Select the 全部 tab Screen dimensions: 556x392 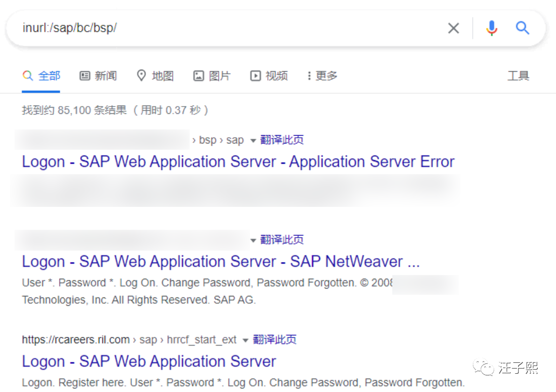click(x=41, y=75)
